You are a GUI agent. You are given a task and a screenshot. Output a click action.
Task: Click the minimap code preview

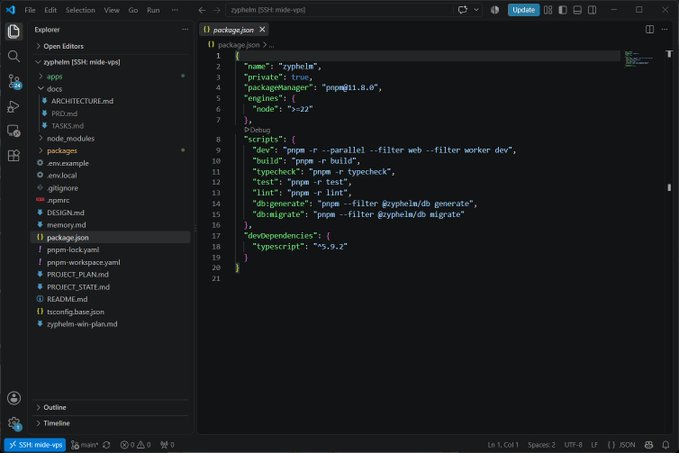(639, 58)
